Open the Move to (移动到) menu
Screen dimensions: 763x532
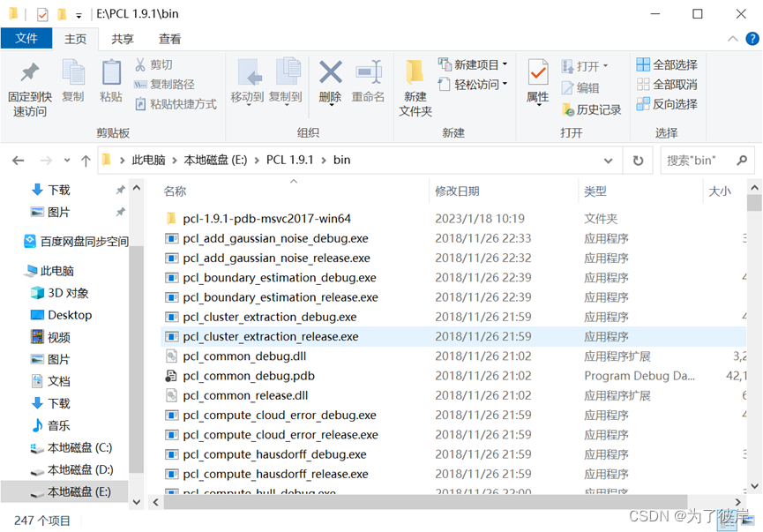point(247,81)
